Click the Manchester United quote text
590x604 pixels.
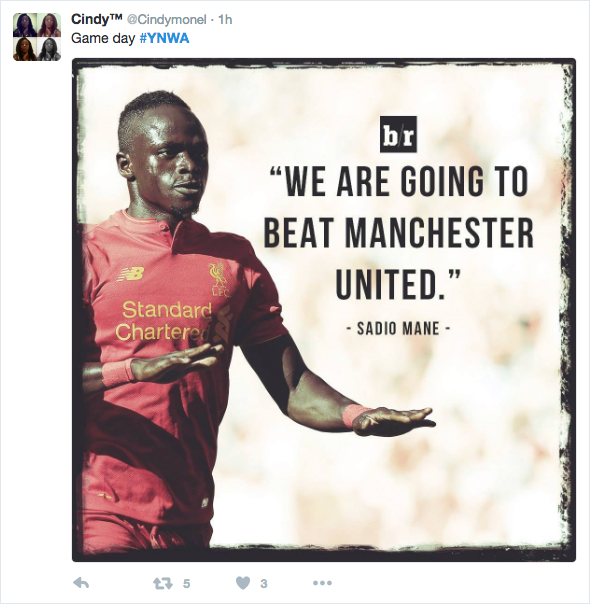(x=399, y=234)
